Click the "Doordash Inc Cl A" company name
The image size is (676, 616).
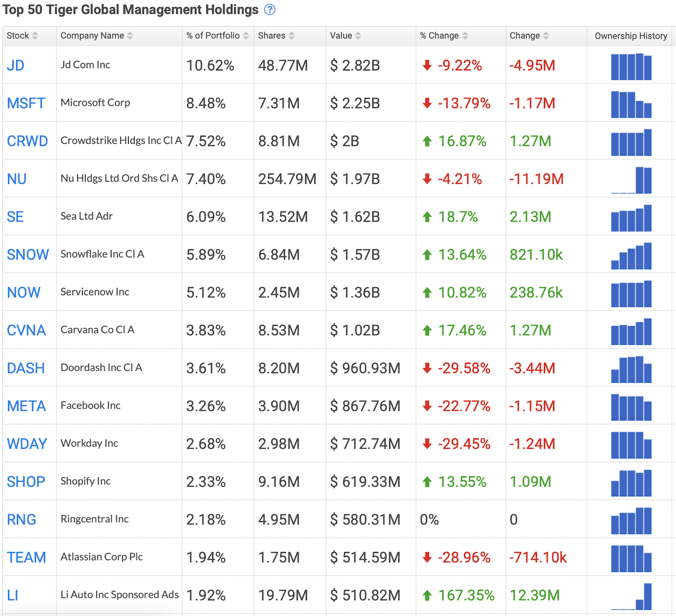coord(101,367)
